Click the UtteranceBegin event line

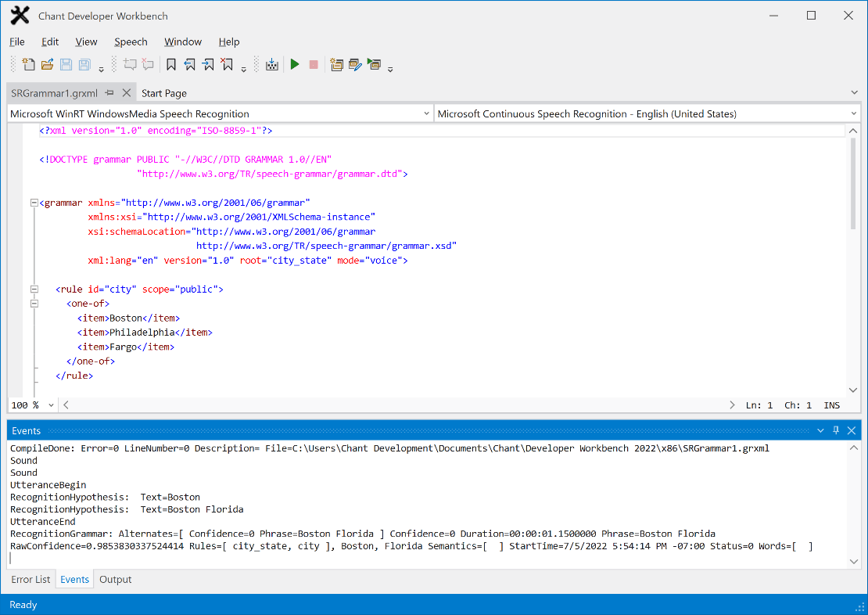click(48, 485)
